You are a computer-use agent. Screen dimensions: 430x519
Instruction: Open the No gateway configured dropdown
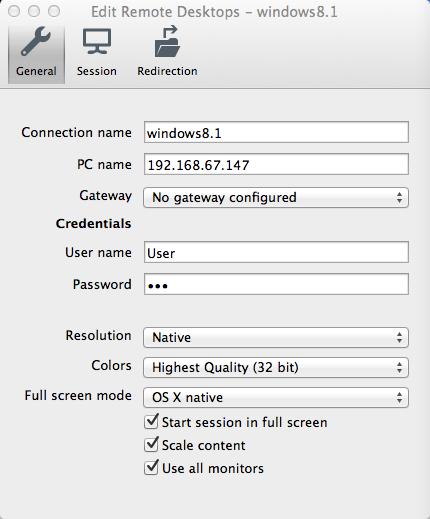pos(276,198)
